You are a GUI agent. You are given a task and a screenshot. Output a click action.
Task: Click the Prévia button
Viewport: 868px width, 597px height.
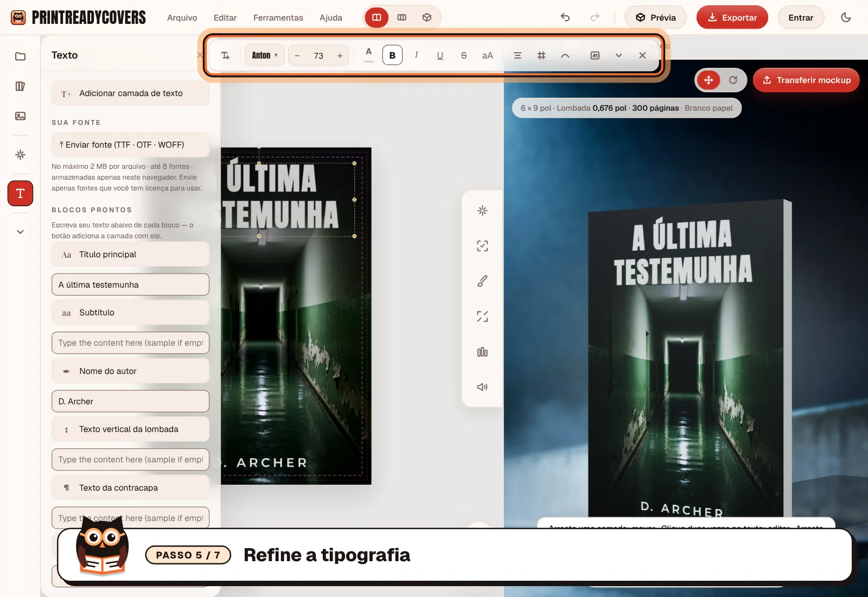coord(656,17)
